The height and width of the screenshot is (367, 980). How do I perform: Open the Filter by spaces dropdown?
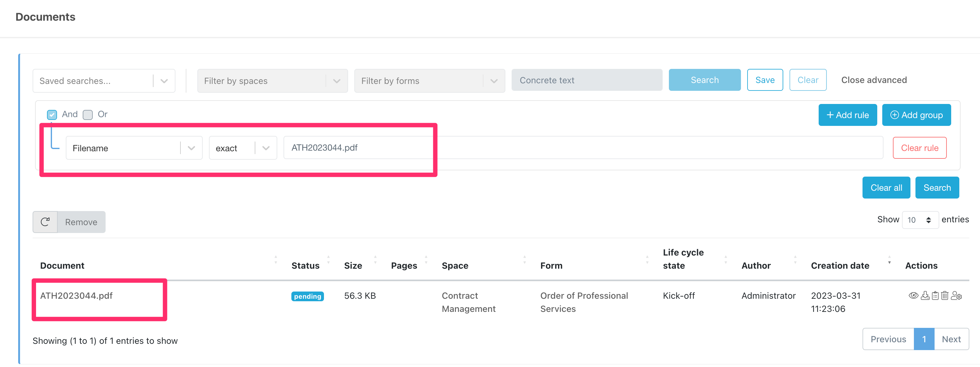(x=336, y=81)
